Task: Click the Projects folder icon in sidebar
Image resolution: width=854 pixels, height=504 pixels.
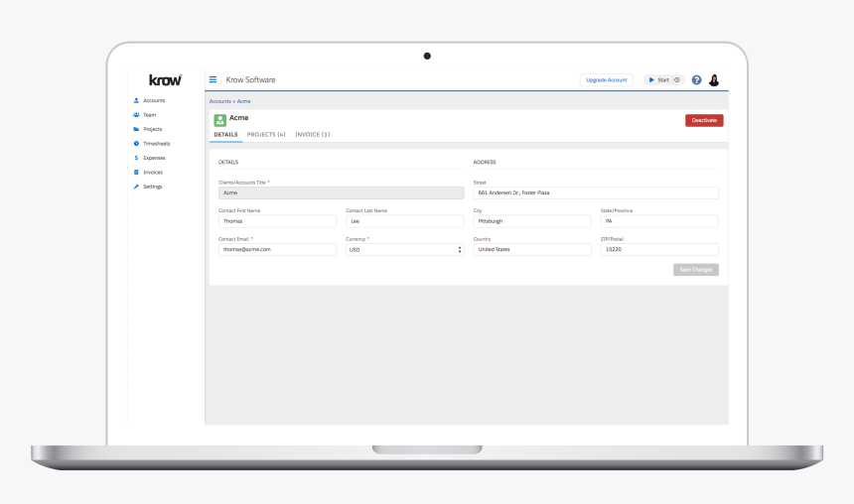Action: coord(136,129)
